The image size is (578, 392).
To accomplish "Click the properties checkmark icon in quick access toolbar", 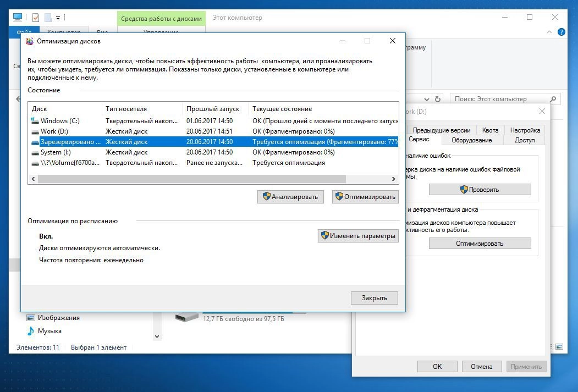I will click(36, 18).
